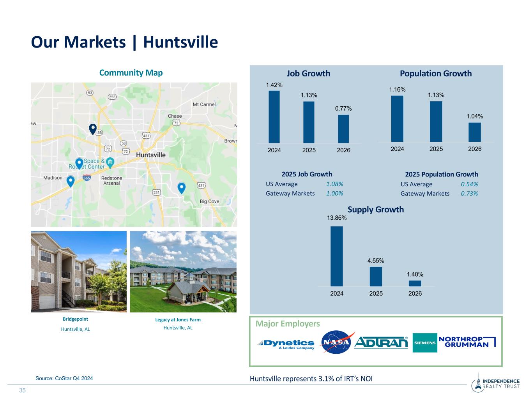This screenshot has height=411, width=532.
Task: Click the "1.42%" job growth value
Action: pyautogui.click(x=274, y=85)
